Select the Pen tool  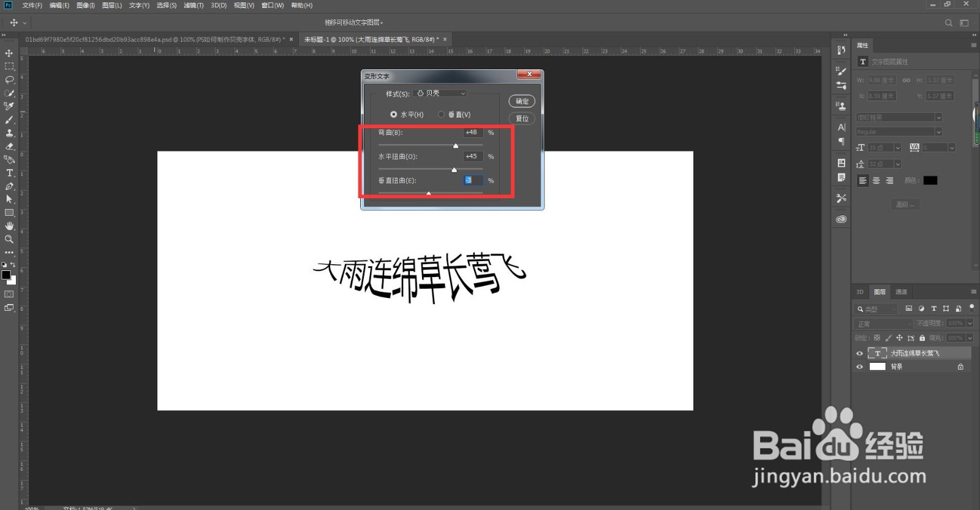click(9, 186)
